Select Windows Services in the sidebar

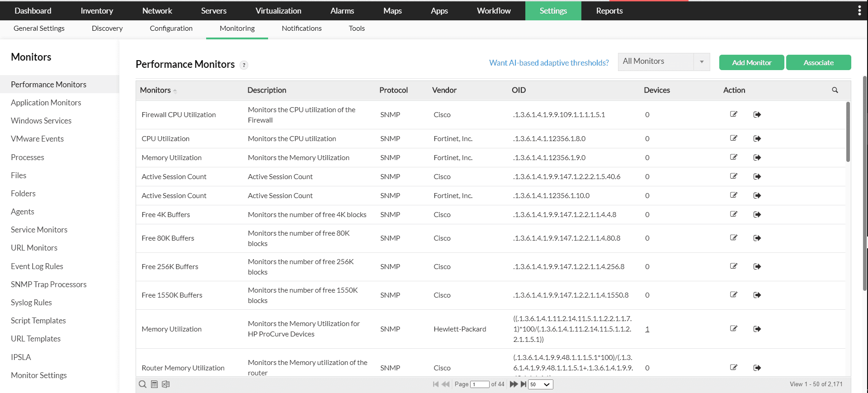pyautogui.click(x=41, y=121)
